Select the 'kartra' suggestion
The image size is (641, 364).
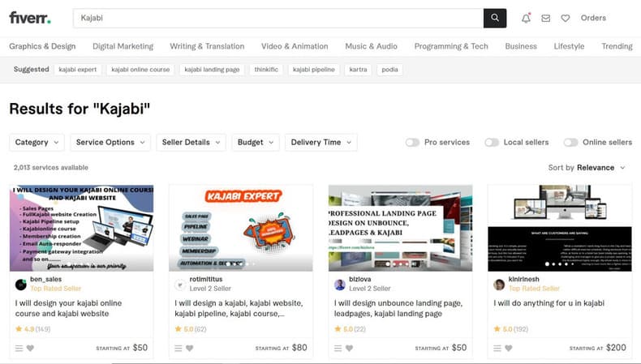pyautogui.click(x=358, y=70)
